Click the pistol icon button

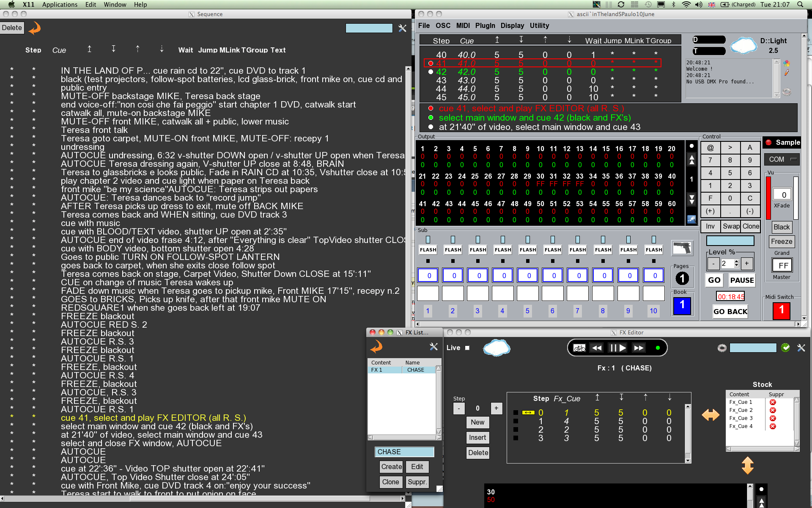point(682,248)
